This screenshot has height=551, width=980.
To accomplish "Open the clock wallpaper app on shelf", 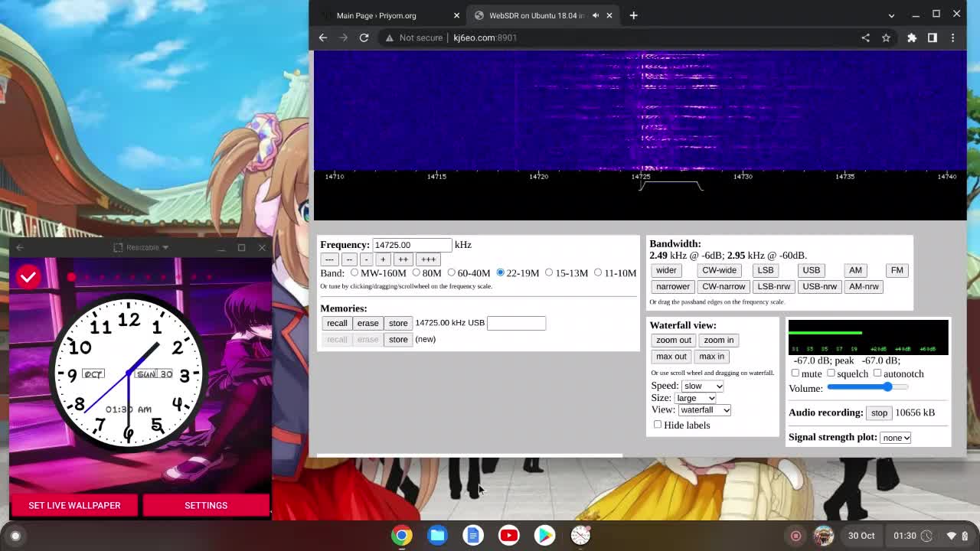I will point(580,536).
